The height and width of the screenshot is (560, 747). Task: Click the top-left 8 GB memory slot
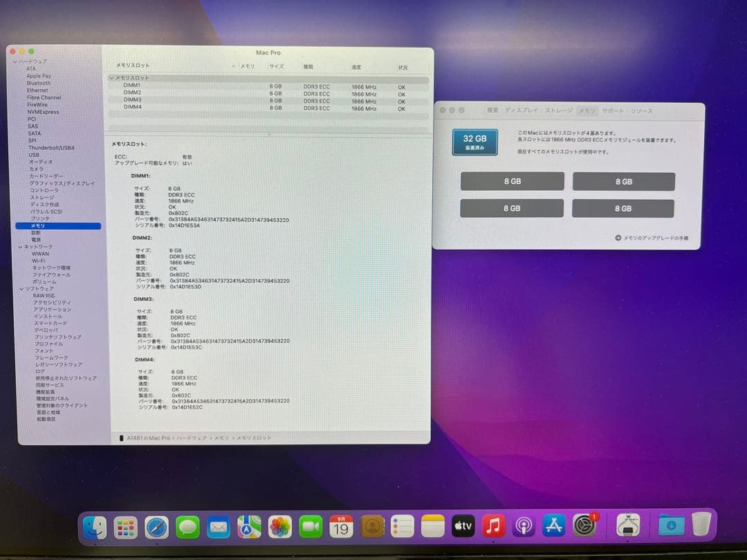[x=512, y=180]
